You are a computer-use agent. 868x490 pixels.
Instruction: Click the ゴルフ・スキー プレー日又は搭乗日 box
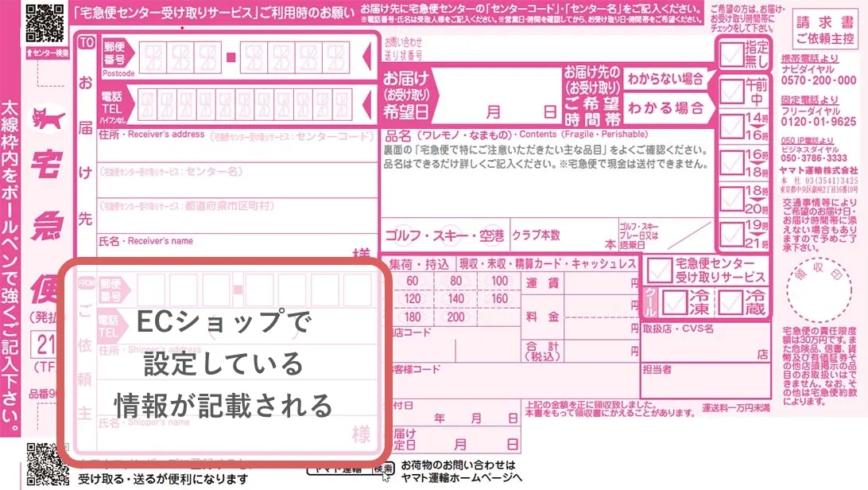(x=665, y=235)
